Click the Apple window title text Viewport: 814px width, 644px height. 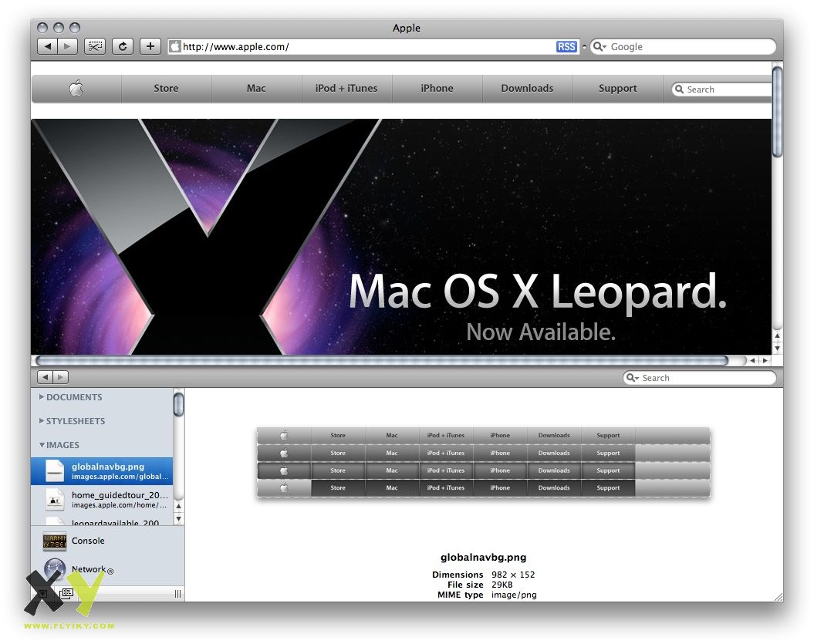[407, 28]
